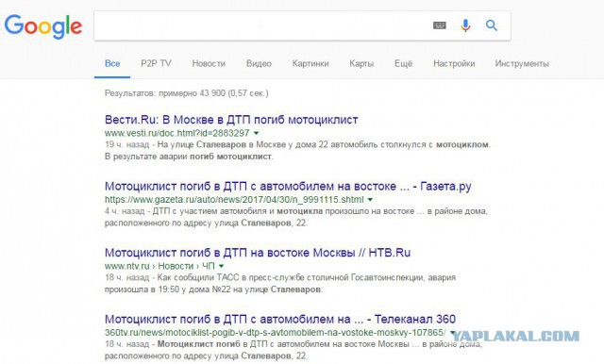
Task: Click the Google logo
Action: click(43, 26)
